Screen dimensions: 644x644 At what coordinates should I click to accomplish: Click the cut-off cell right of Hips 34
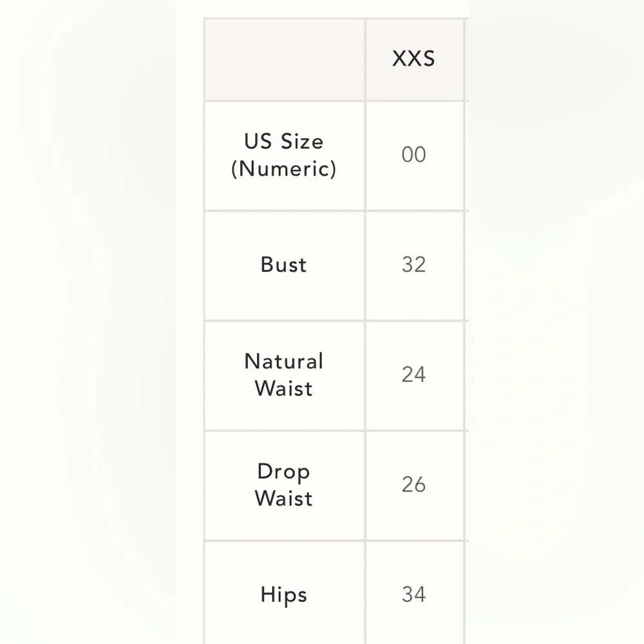466,594
